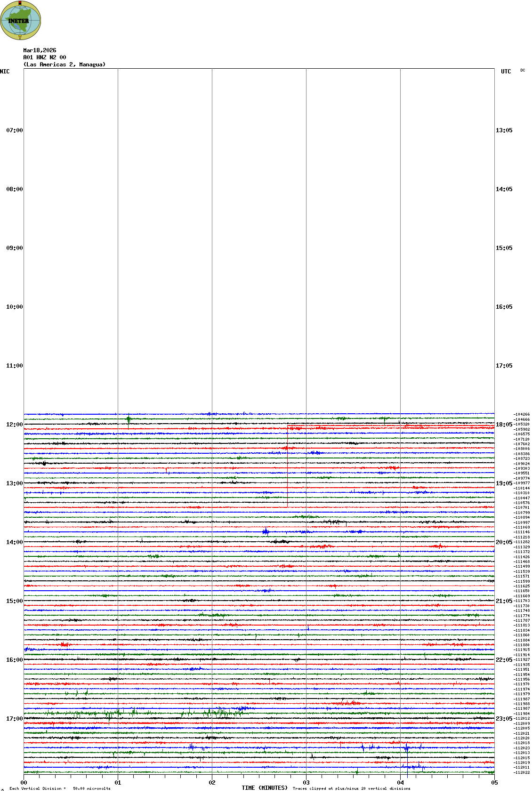Click the NIC timezone heading
The image size is (532, 795).
5,72
